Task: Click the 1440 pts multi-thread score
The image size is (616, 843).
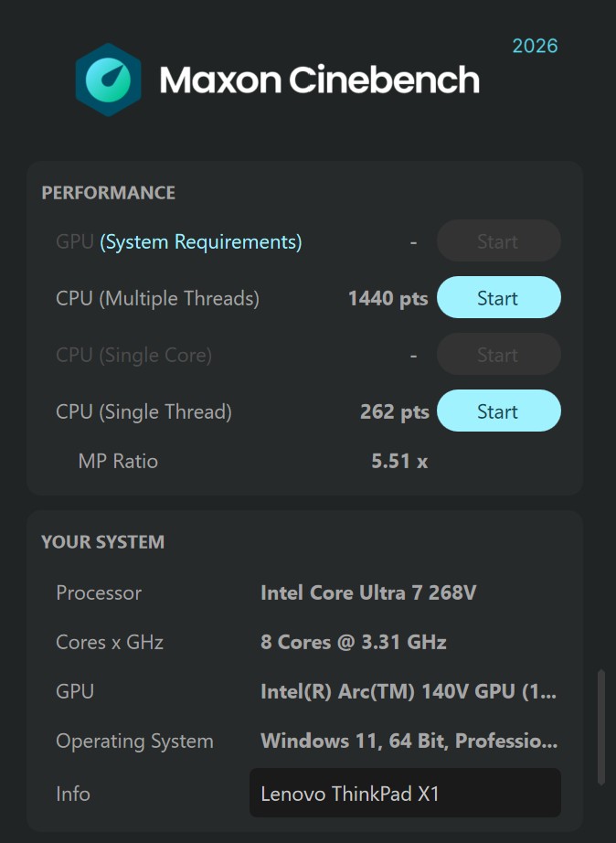Action: [x=388, y=299]
